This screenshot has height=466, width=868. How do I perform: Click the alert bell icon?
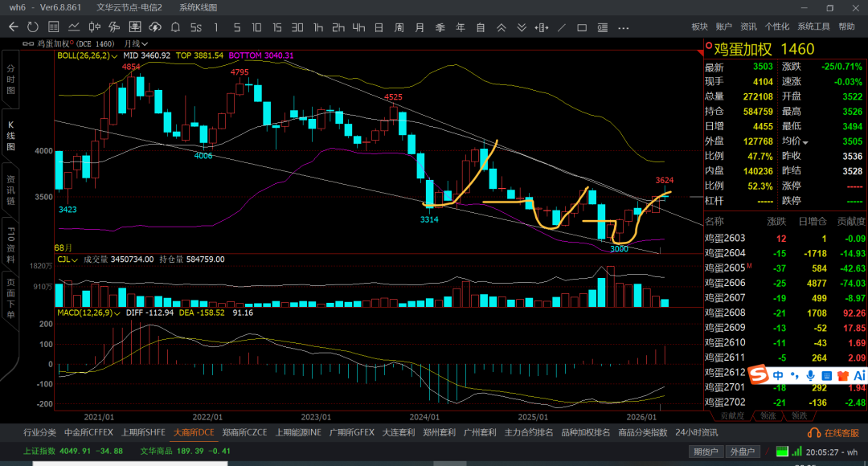[x=175, y=27]
